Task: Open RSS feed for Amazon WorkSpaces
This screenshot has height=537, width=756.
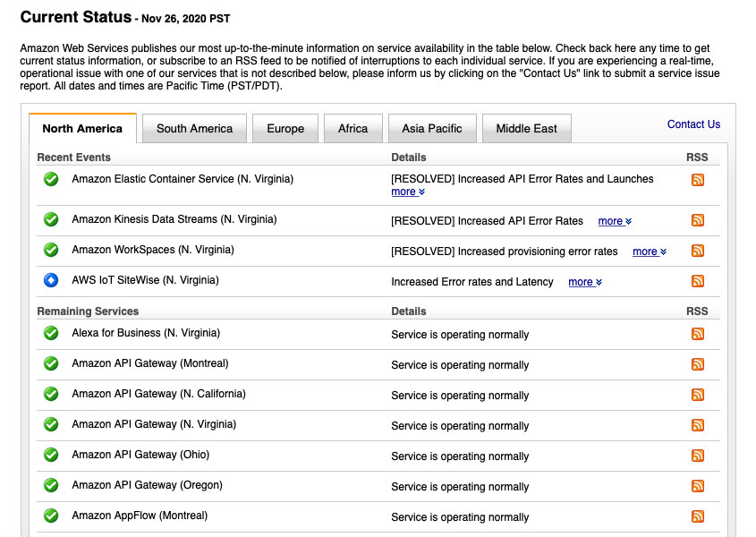Action: pos(697,251)
